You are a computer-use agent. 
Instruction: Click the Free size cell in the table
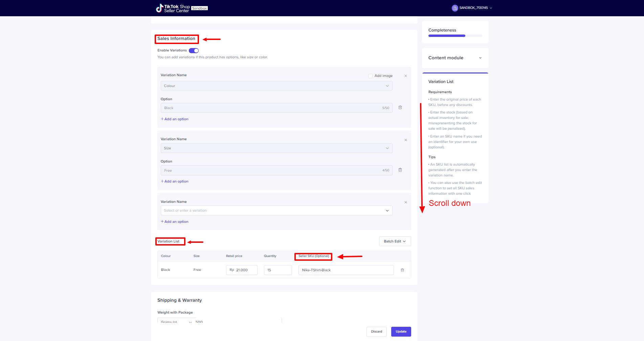(197, 270)
